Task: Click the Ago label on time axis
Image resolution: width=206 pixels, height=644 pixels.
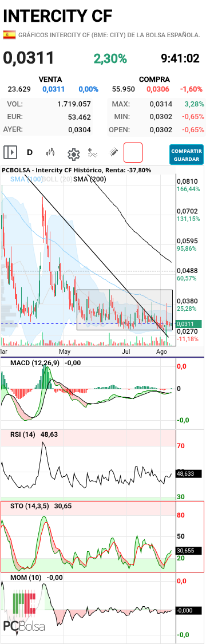Action: [x=162, y=352]
